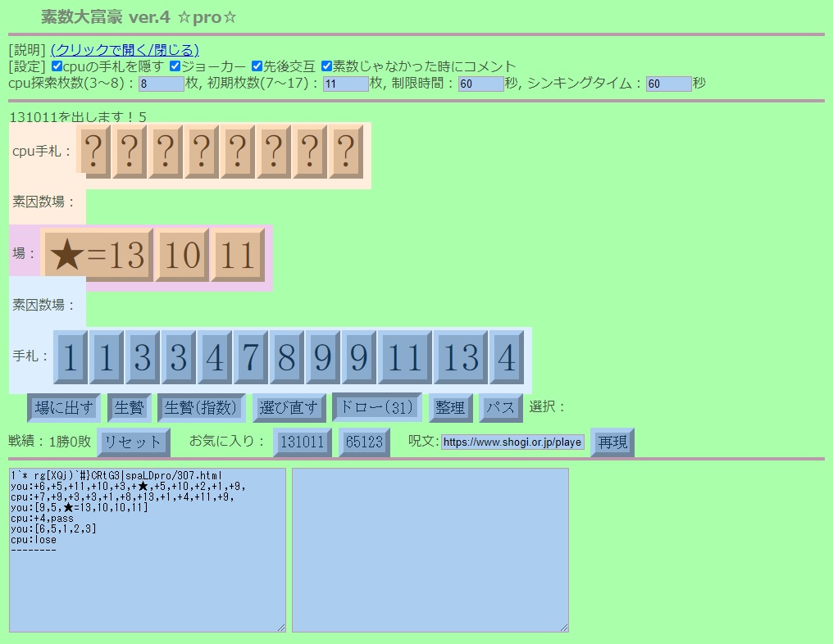Choose favorite number 65123
The height and width of the screenshot is (644, 833).
coord(364,442)
